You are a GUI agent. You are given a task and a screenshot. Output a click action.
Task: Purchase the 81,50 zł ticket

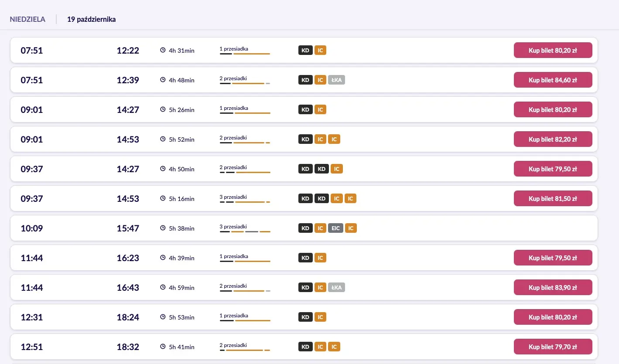coord(553,198)
